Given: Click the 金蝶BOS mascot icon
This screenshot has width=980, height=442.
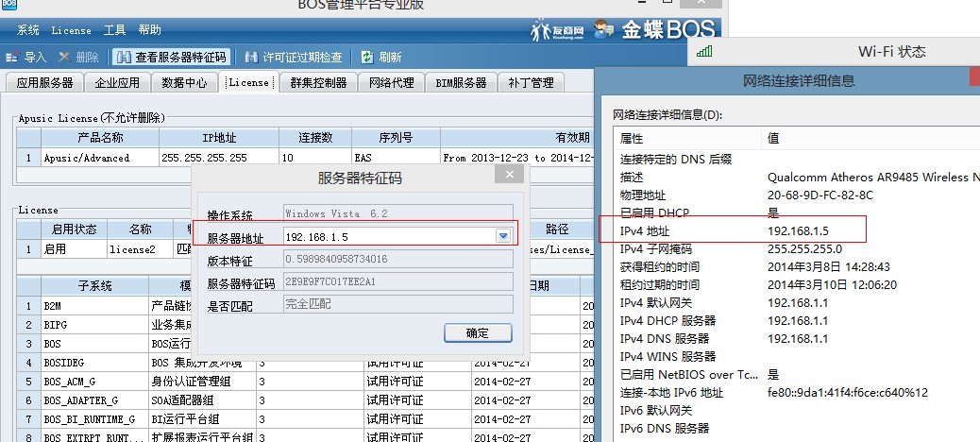Looking at the screenshot, I should [603, 28].
